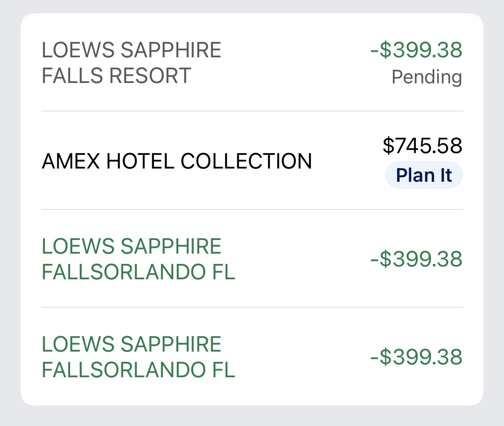Click the -$399.38 amount above Pending
The width and height of the screenshot is (504, 426).
click(x=416, y=50)
